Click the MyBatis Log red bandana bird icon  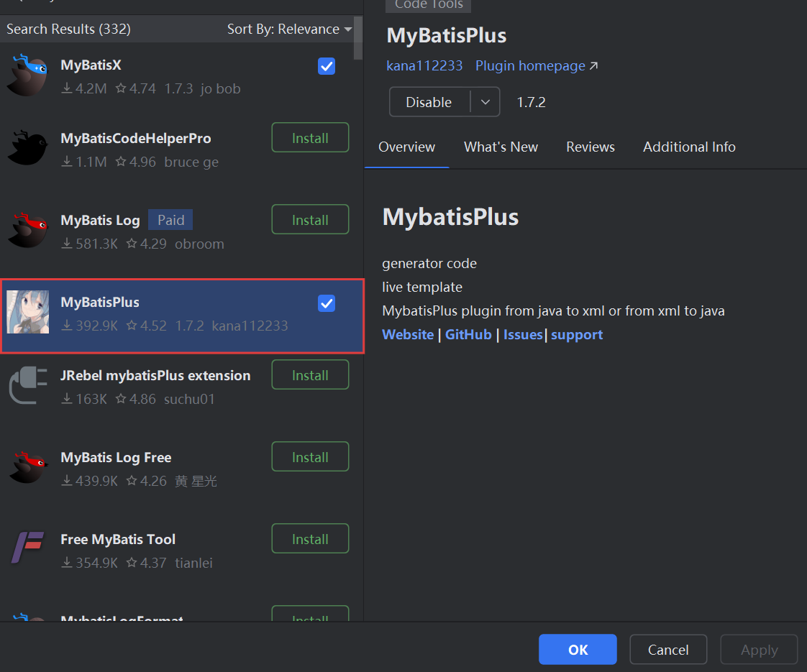28,230
